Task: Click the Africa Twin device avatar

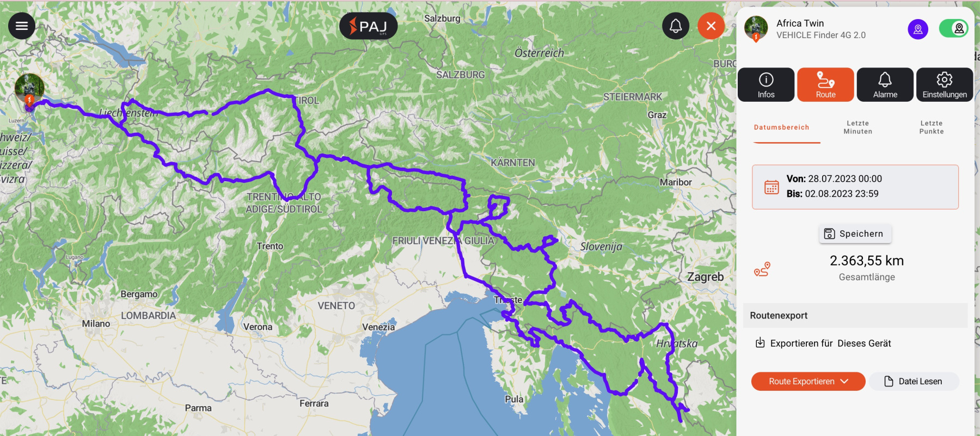Action: click(756, 28)
